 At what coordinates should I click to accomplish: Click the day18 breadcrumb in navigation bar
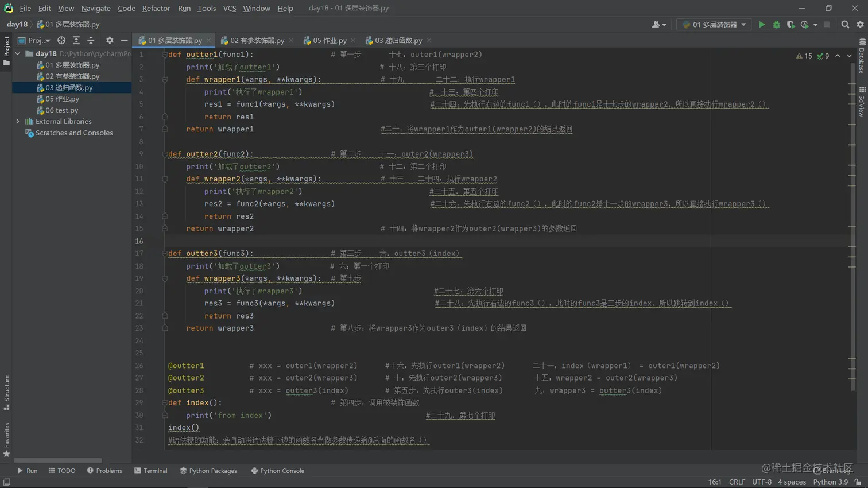pos(17,24)
